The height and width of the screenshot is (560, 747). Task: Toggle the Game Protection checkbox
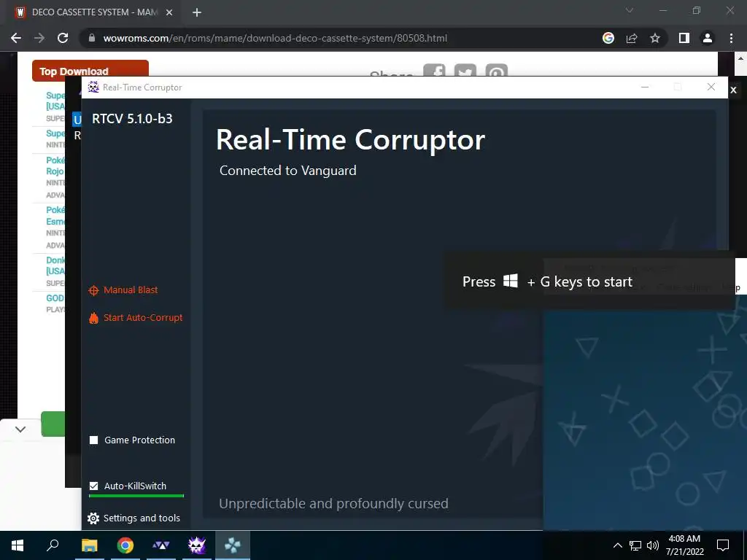(x=94, y=440)
